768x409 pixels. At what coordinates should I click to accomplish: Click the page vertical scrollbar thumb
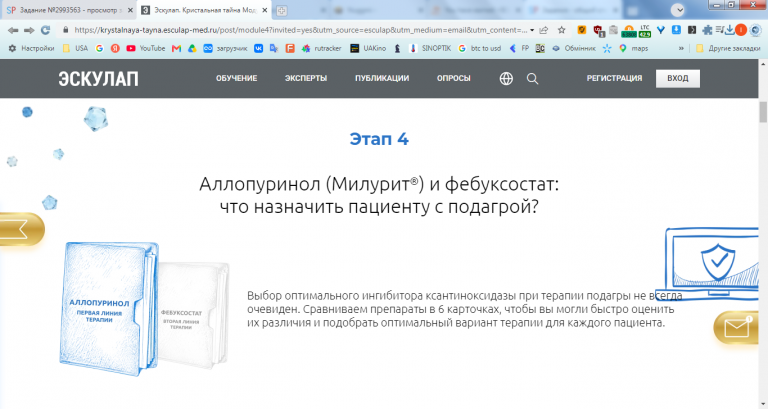[763, 112]
